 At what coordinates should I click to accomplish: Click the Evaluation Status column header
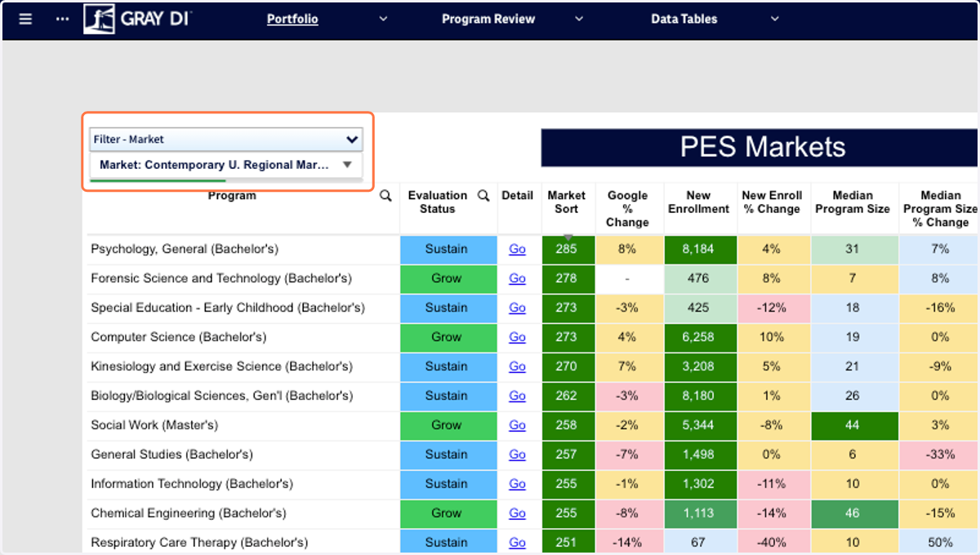click(438, 202)
